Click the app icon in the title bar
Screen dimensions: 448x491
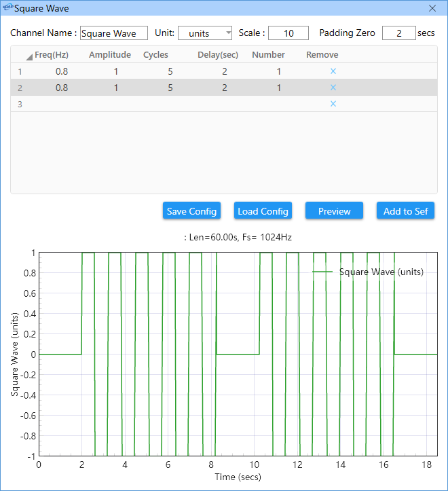tap(7, 7)
